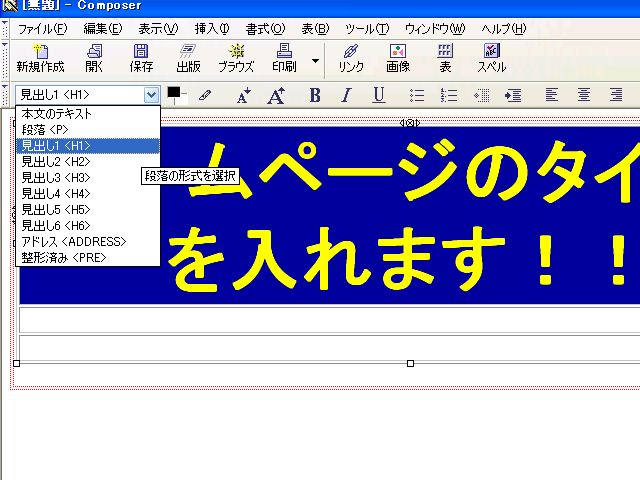640x480 pixels.
Task: Insert a table with the 表 toolbar icon
Action: click(445, 59)
